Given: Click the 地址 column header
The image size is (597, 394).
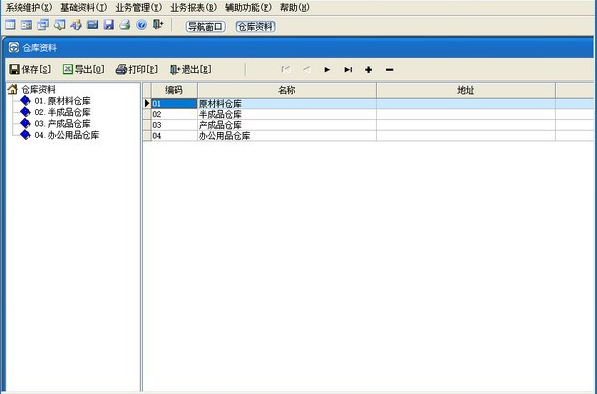Looking at the screenshot, I should (466, 90).
